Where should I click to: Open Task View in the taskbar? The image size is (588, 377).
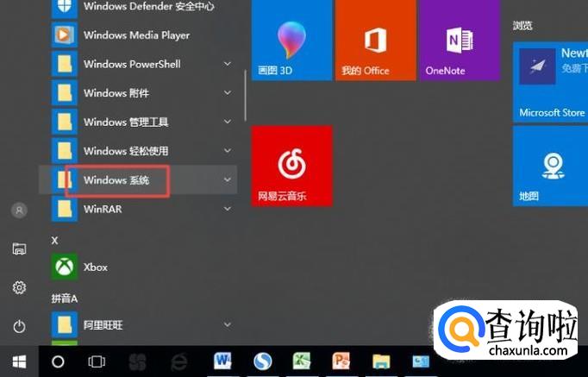point(97,361)
